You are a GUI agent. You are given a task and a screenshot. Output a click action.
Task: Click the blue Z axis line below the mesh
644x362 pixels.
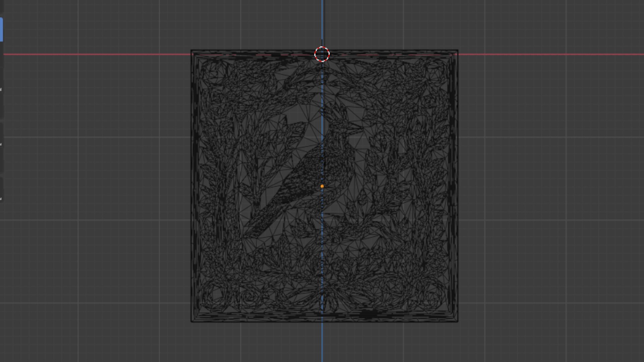point(322,342)
